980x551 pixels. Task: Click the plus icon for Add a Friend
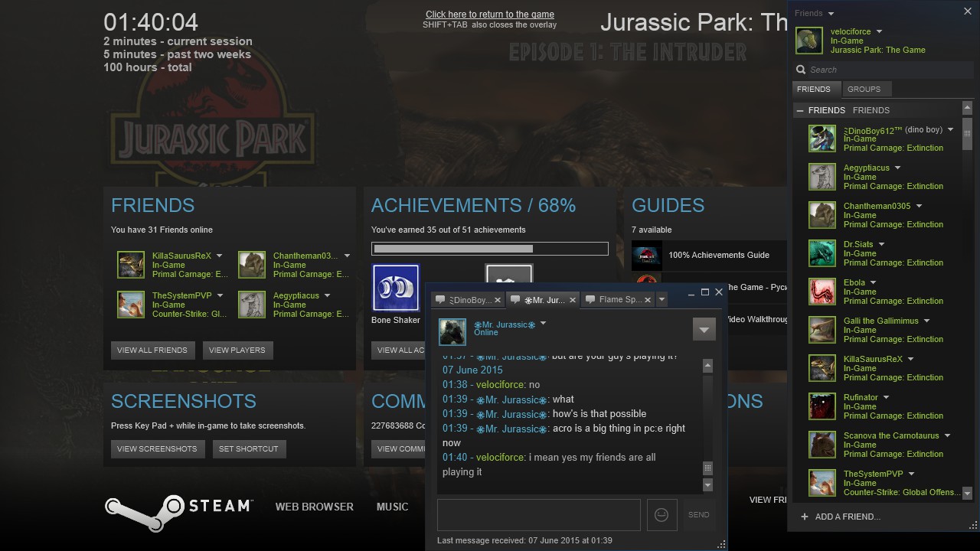[804, 517]
